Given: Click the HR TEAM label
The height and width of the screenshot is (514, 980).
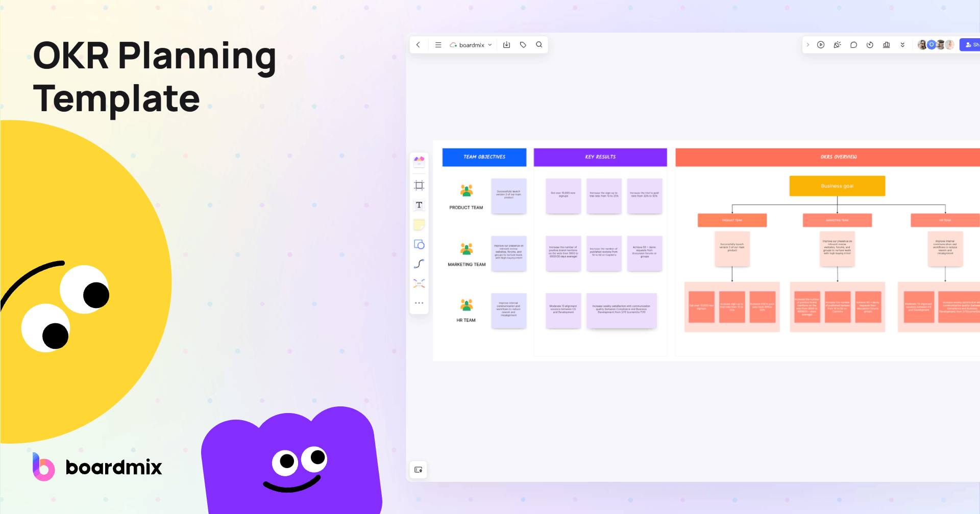Looking at the screenshot, I should (466, 320).
